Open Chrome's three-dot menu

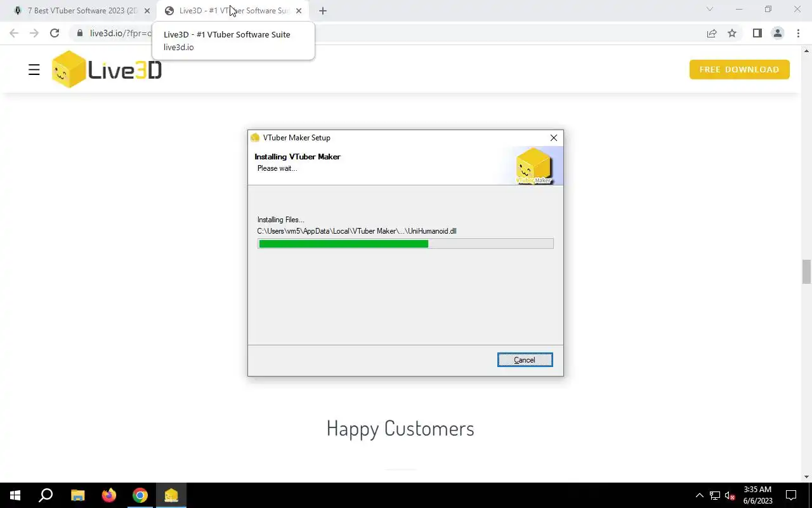click(798, 33)
